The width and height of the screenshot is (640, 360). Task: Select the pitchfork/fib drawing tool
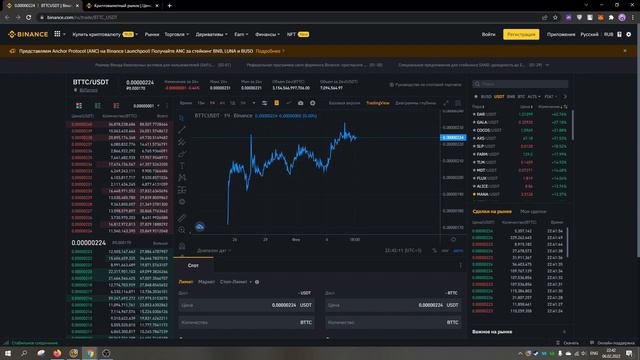(182, 142)
